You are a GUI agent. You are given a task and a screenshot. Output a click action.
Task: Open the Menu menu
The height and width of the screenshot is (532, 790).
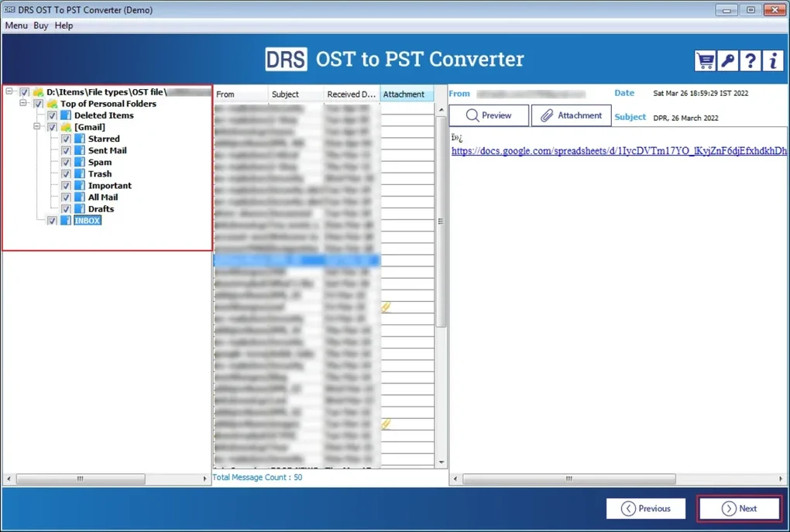pos(16,26)
